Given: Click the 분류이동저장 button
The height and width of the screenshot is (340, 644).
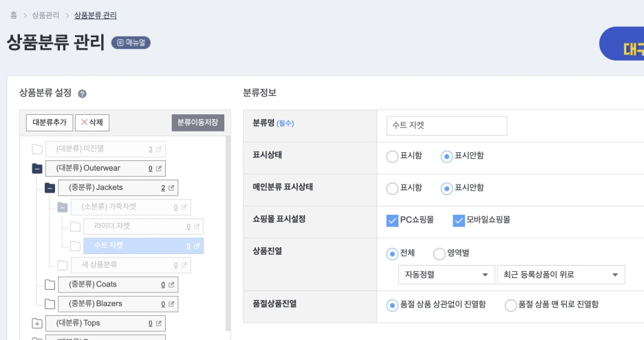Looking at the screenshot, I should pyautogui.click(x=197, y=123).
